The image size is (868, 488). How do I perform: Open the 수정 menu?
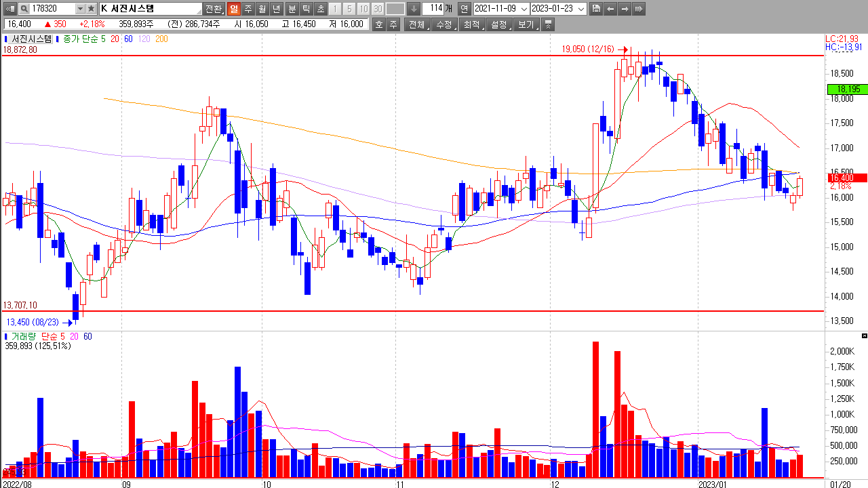click(444, 24)
